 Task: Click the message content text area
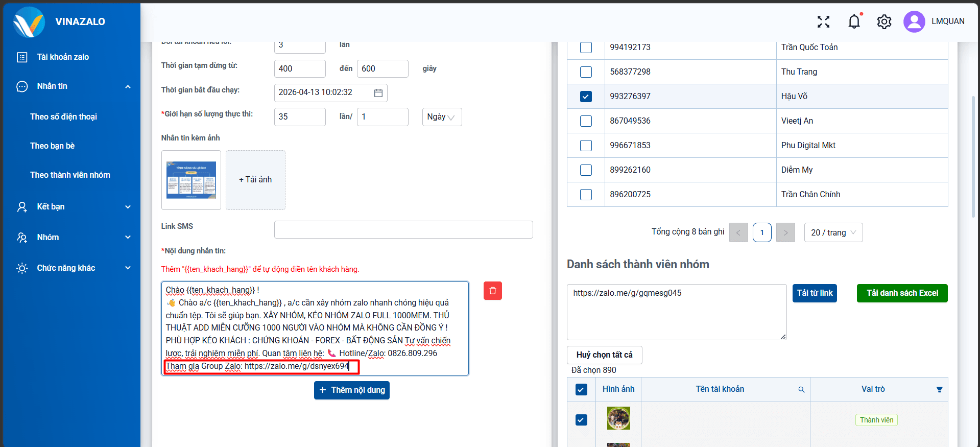(x=315, y=328)
